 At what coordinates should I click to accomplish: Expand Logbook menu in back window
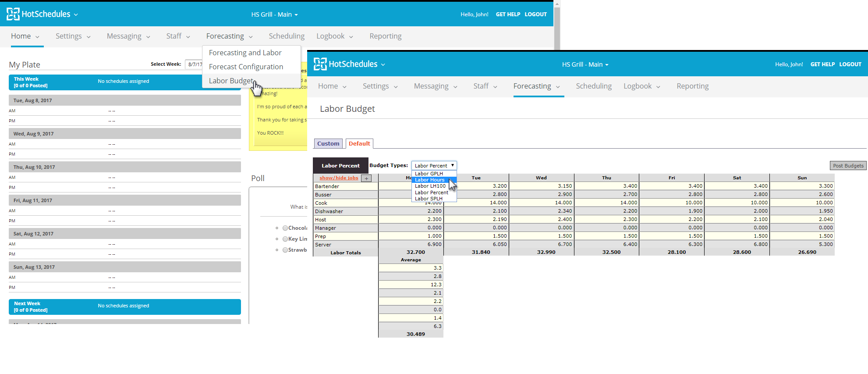[335, 36]
